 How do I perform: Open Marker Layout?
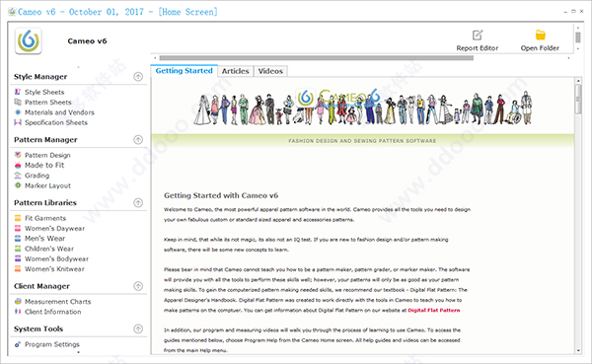pos(47,185)
